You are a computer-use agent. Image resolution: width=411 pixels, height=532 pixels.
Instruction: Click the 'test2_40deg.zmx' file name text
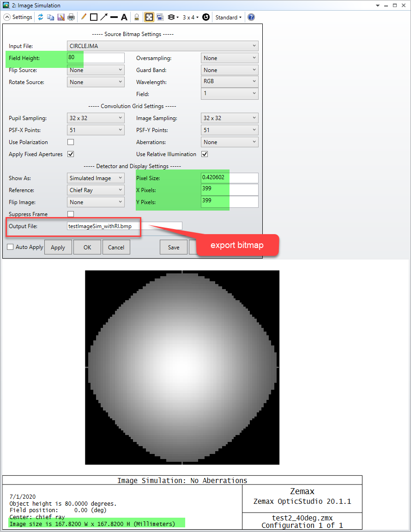point(302,518)
